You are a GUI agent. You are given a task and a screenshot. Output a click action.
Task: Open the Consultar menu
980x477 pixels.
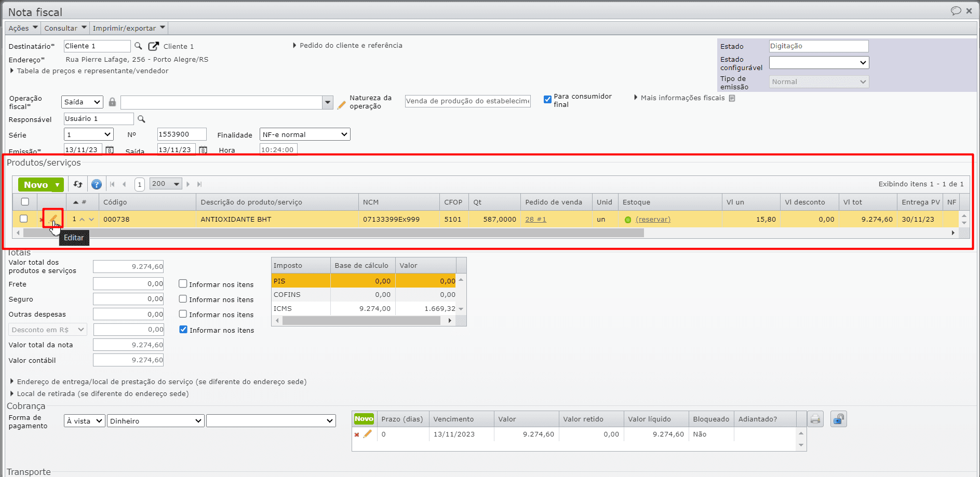click(65, 28)
